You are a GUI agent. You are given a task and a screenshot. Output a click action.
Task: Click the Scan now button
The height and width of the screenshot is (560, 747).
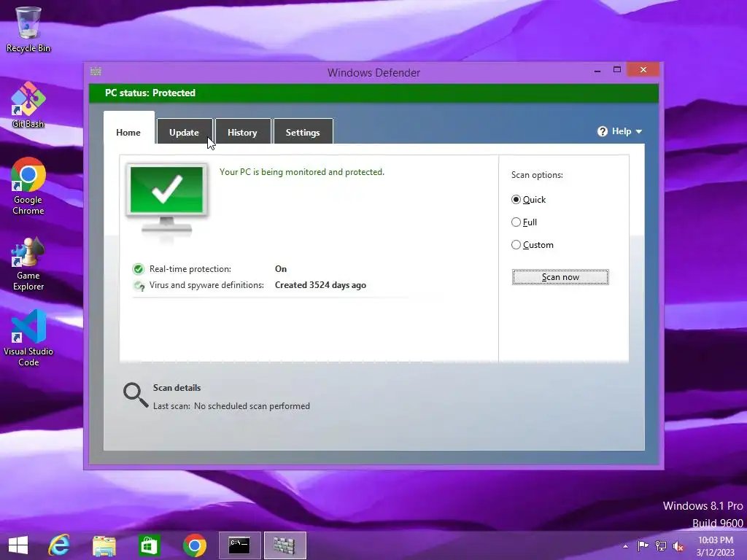[x=560, y=277]
